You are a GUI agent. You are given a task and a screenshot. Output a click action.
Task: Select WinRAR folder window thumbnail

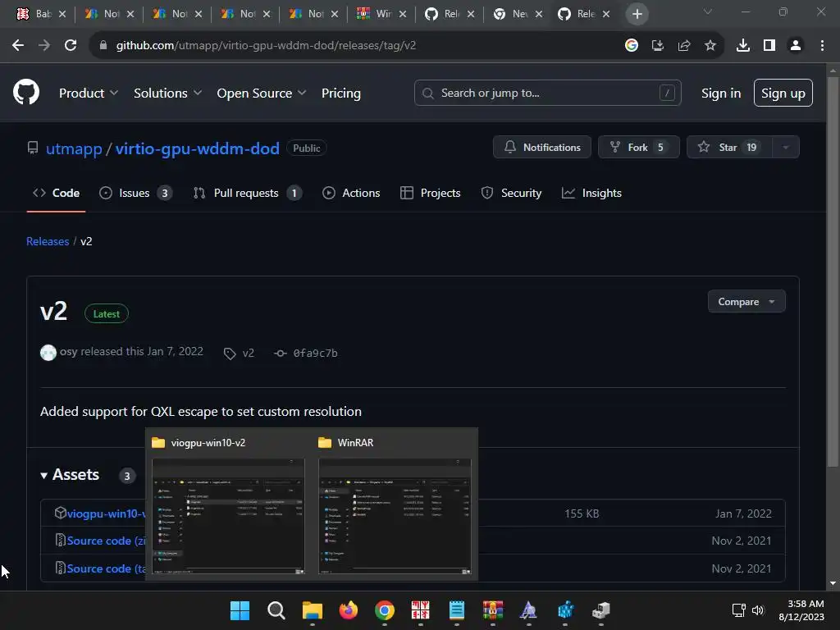395,516
